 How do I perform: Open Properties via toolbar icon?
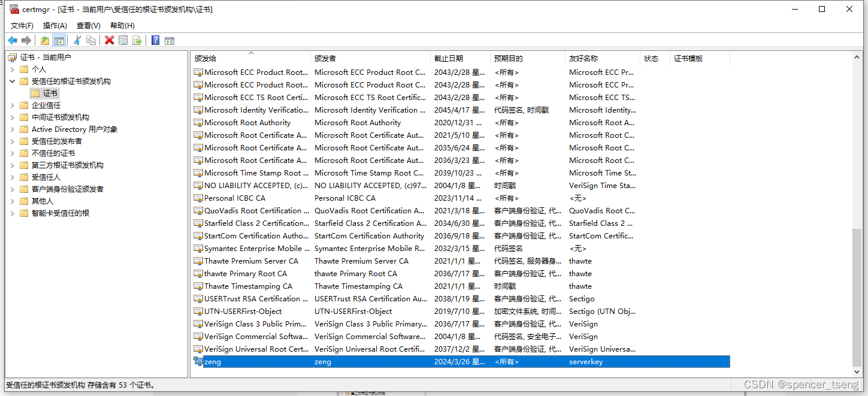123,40
